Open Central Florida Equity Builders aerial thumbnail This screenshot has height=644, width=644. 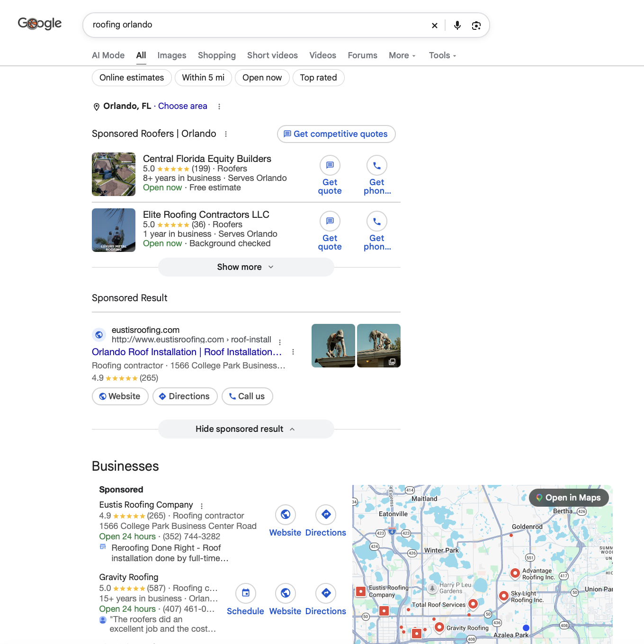coord(114,174)
